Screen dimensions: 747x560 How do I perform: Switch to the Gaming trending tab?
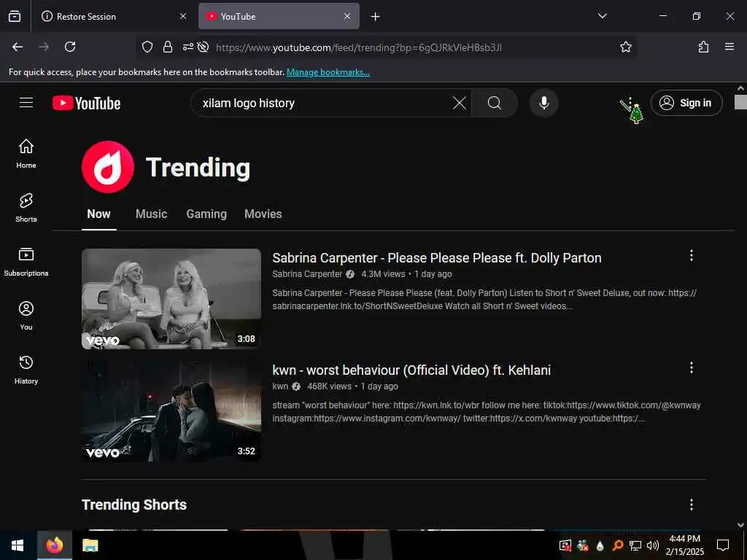[x=206, y=214]
